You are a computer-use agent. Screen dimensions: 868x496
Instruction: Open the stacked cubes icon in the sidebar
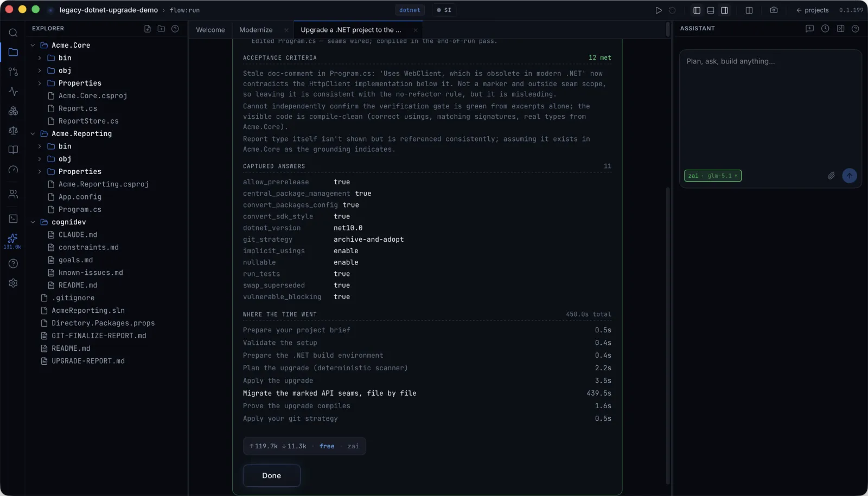click(13, 111)
